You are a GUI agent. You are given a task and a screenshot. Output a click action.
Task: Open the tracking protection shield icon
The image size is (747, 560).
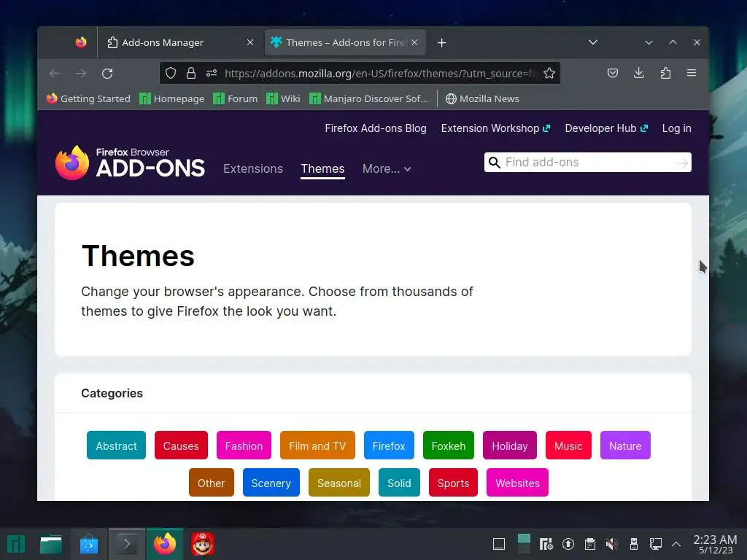[171, 73]
